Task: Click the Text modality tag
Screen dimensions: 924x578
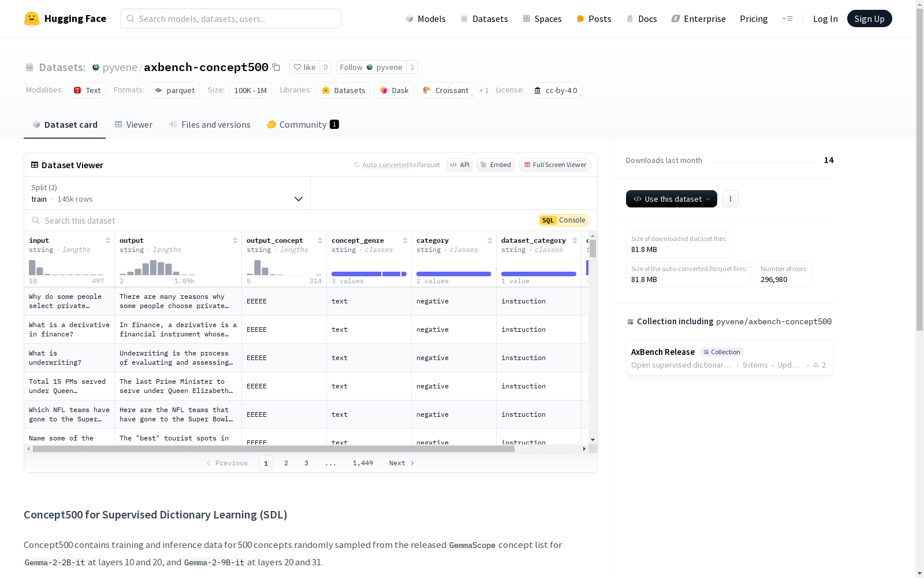Action: click(x=87, y=90)
